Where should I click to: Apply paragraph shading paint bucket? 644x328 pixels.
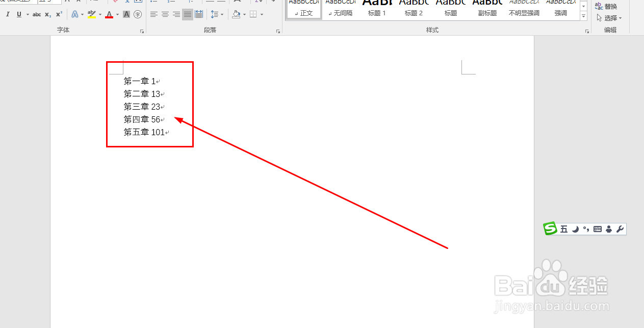(x=236, y=14)
